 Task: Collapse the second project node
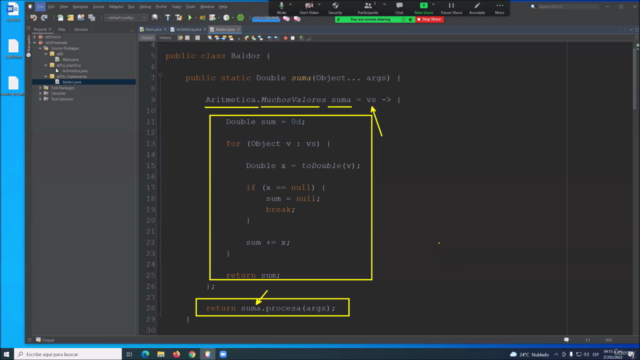tap(35, 42)
